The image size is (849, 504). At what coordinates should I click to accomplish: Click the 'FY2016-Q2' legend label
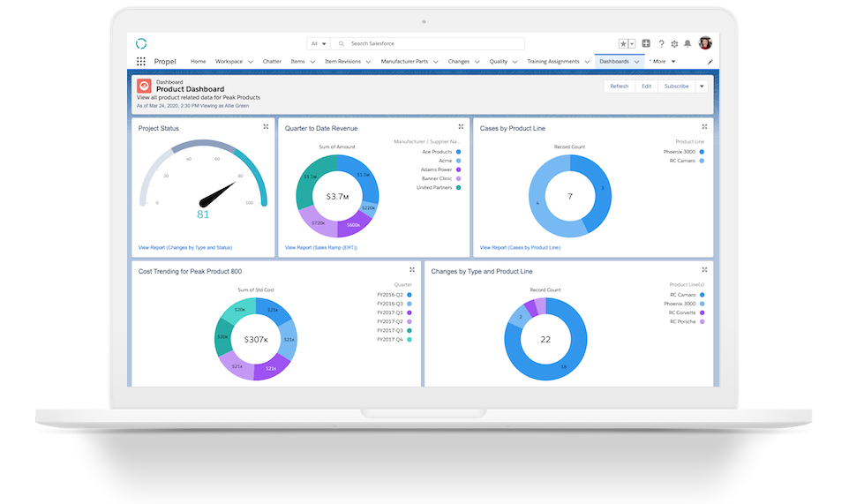(x=390, y=295)
